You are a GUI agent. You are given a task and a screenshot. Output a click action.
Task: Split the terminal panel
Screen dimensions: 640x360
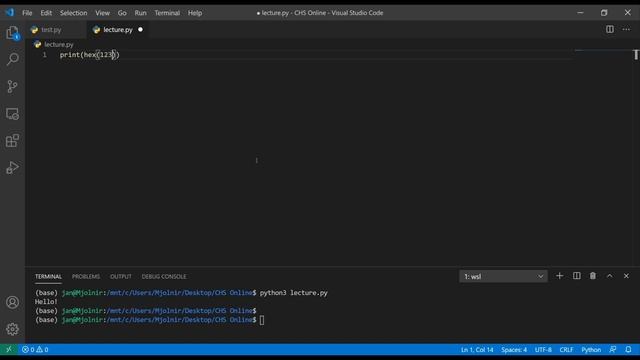pyautogui.click(x=576, y=276)
